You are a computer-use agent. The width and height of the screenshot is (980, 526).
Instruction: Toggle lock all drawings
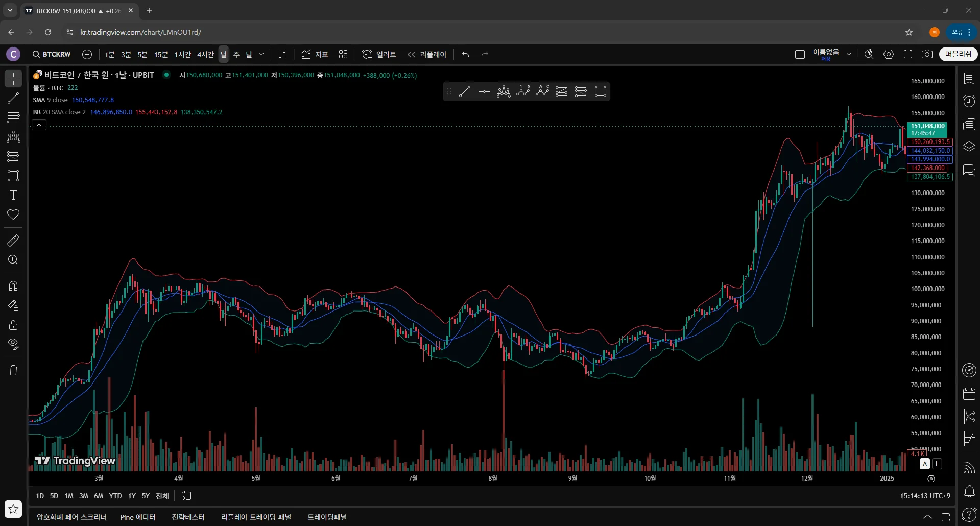[13, 325]
